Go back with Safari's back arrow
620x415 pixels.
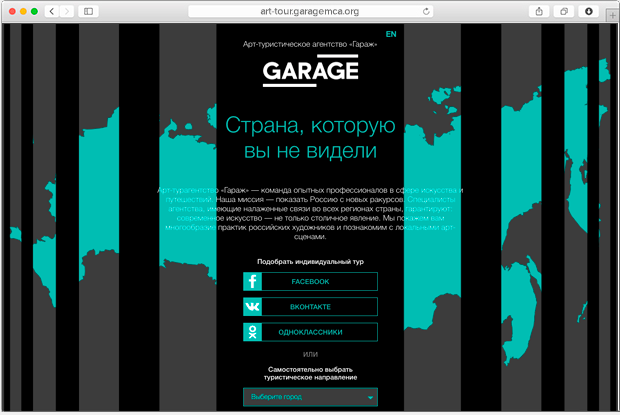pyautogui.click(x=52, y=11)
